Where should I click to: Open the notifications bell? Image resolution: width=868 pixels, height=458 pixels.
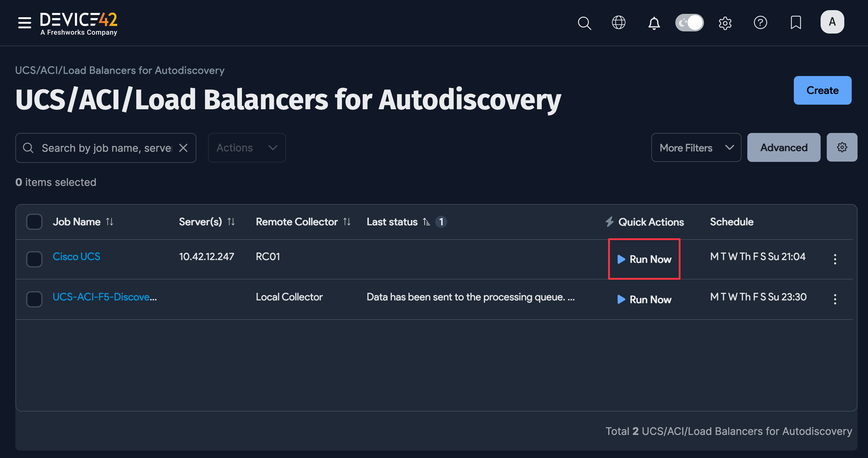tap(654, 23)
